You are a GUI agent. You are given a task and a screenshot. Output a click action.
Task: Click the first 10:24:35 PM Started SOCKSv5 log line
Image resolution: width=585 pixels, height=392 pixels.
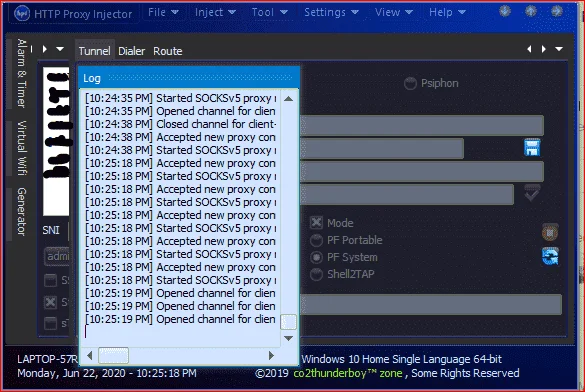pos(181,98)
